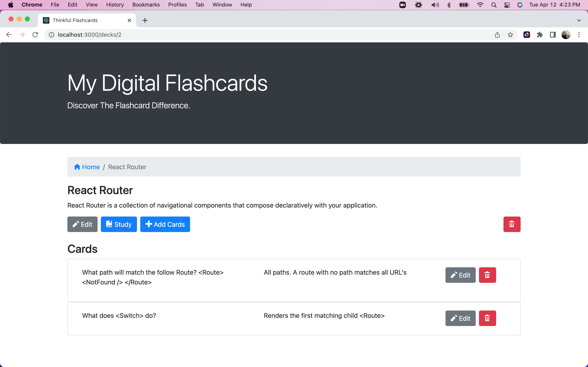Open Spotlight search in menu bar

(493, 5)
